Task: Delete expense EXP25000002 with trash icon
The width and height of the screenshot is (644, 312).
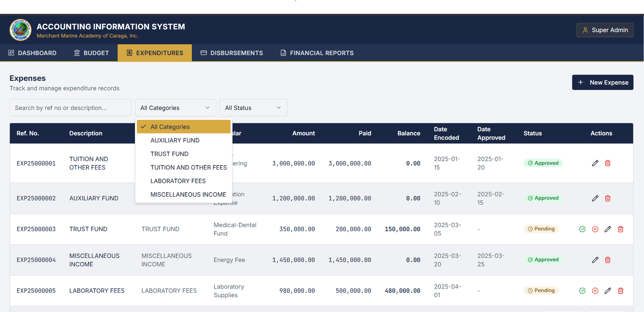Action: [608, 198]
